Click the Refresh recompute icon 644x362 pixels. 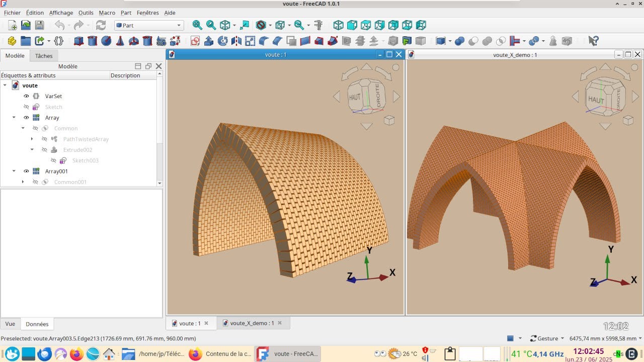pyautogui.click(x=101, y=25)
